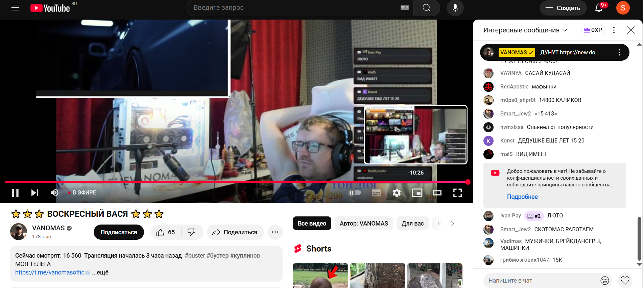The width and height of the screenshot is (644, 288).
Task: Open the three-dot more actions button
Action: (x=275, y=232)
